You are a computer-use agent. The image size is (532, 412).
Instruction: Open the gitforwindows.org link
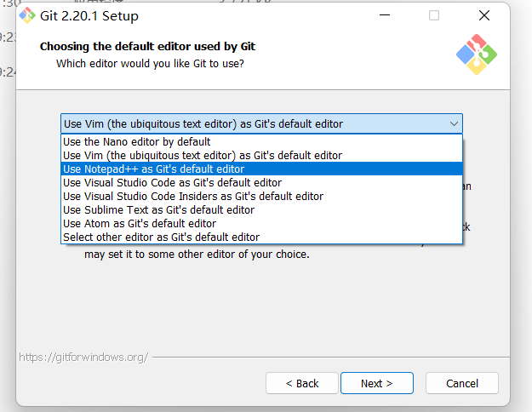pyautogui.click(x=83, y=358)
